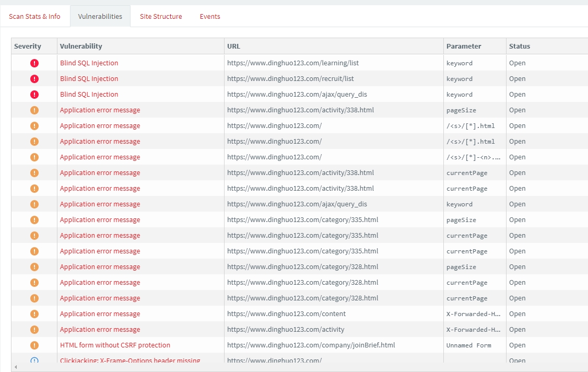Select URL https://www.dinghuo123.com/content
This screenshot has width=588, height=372.
coord(286,314)
